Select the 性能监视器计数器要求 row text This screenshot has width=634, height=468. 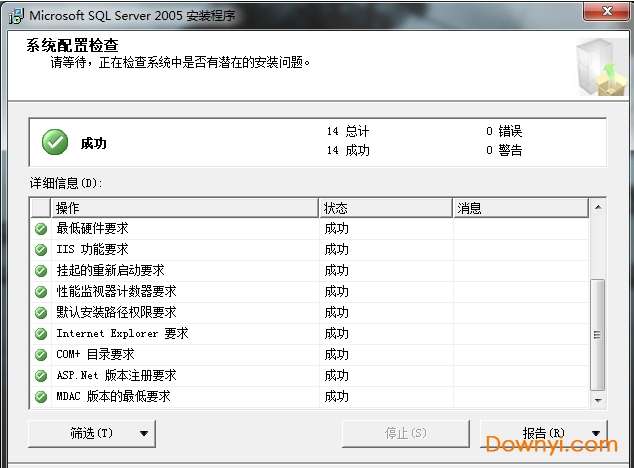coord(116,292)
